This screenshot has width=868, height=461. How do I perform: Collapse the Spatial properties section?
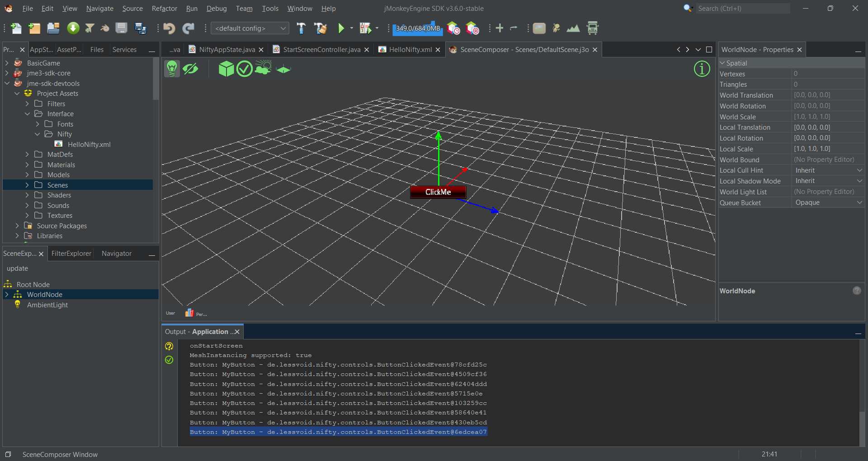(x=722, y=63)
